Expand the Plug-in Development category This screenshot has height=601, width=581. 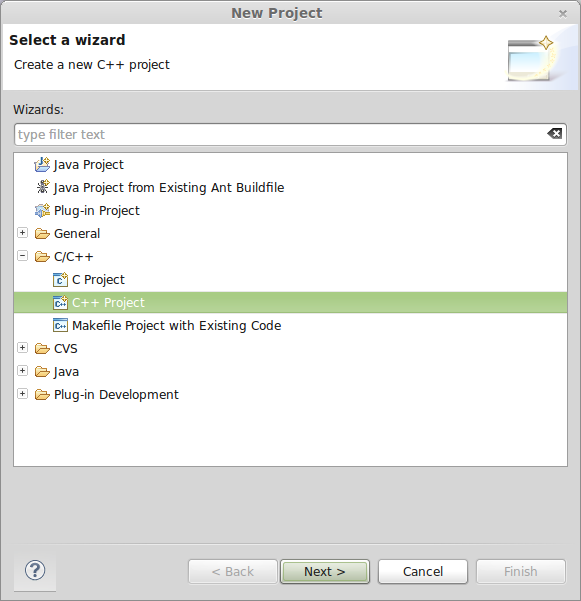[23, 394]
